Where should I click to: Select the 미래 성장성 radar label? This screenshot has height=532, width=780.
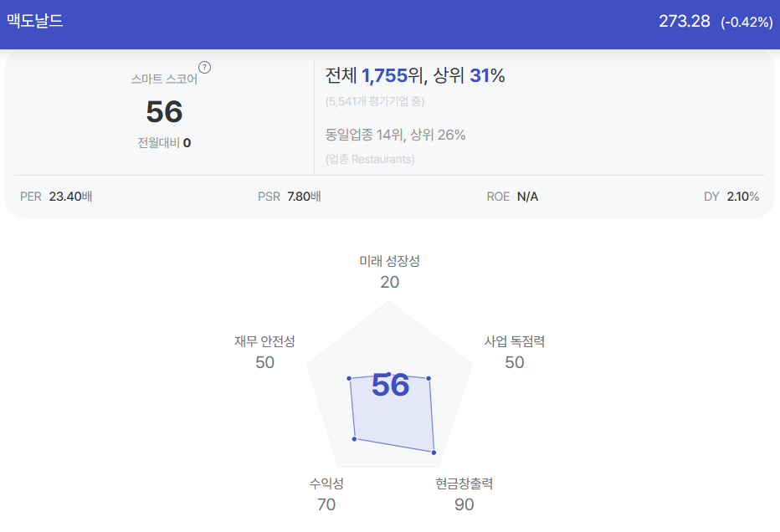[389, 261]
